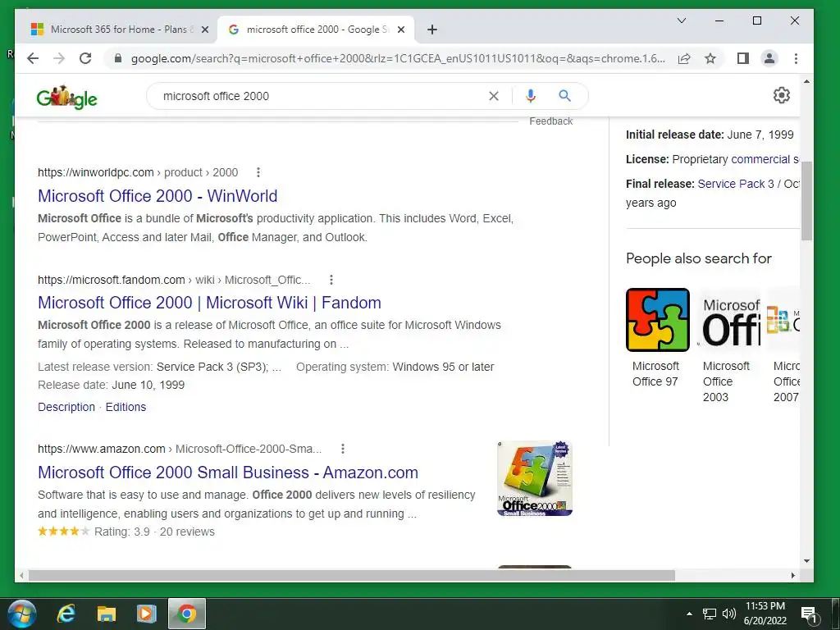
Task: Click the volume speaker tray icon
Action: point(728,614)
